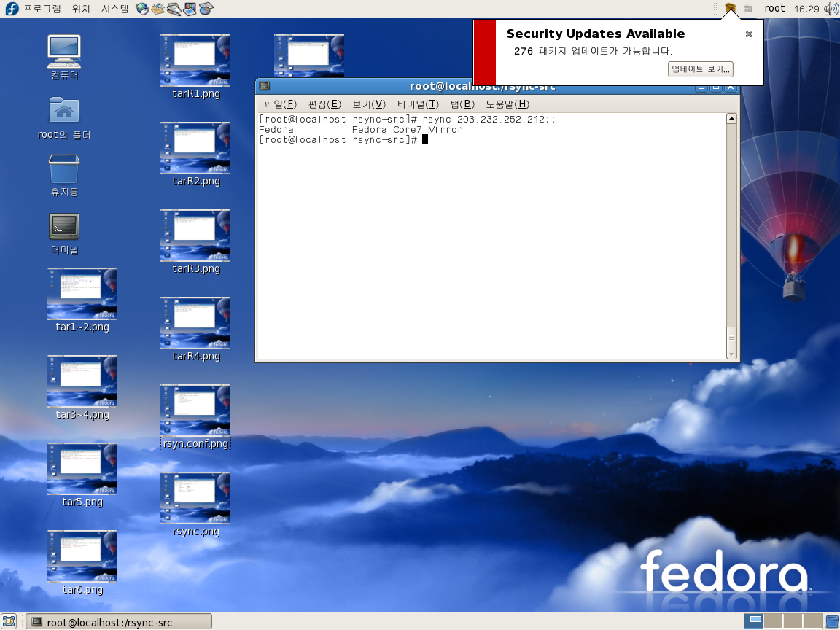The height and width of the screenshot is (630, 840).
Task: Open the 파일(F) menu in terminal
Action: tap(280, 104)
